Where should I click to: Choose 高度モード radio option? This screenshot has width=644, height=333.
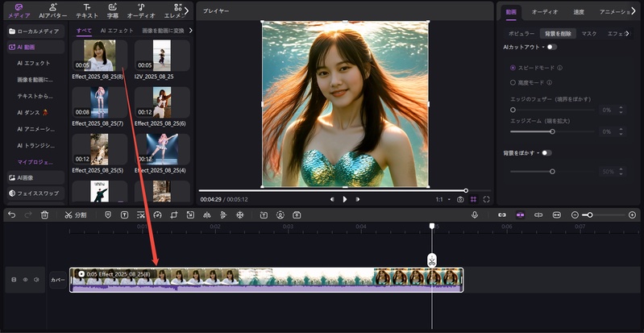click(x=513, y=82)
